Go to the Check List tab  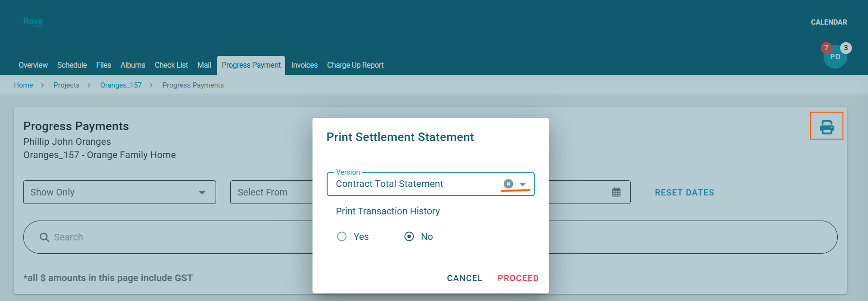(171, 65)
